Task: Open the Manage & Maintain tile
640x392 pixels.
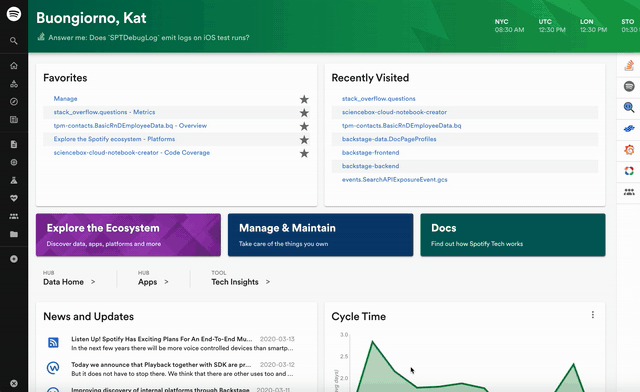Action: point(320,235)
